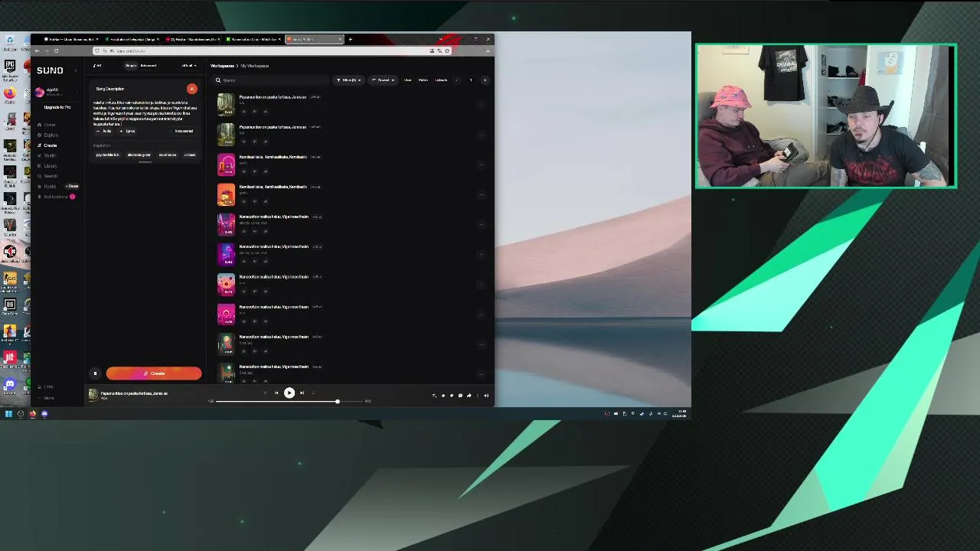
Task: Open the playing song's cover in player bar
Action: pyautogui.click(x=93, y=395)
